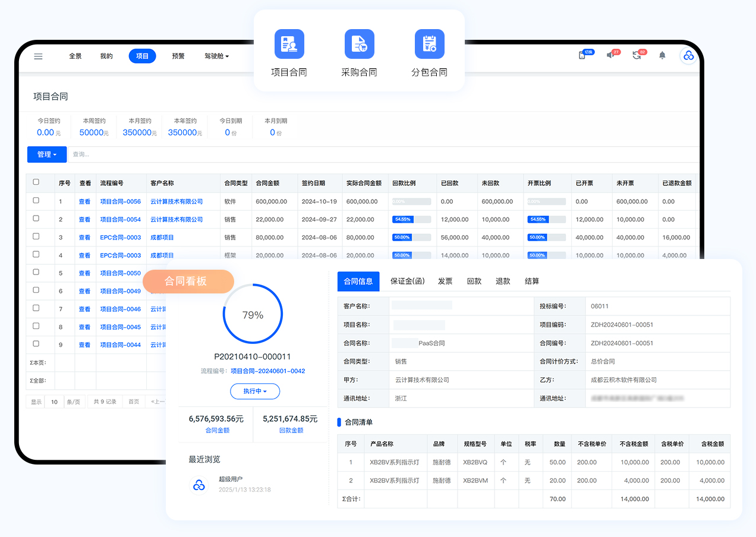Screen dimensions: 756x537
Task: Click the 首页 pagination button
Action: point(134,402)
